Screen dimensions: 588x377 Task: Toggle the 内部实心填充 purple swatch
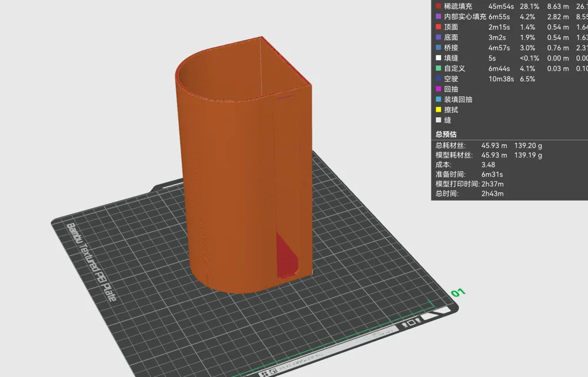(439, 16)
